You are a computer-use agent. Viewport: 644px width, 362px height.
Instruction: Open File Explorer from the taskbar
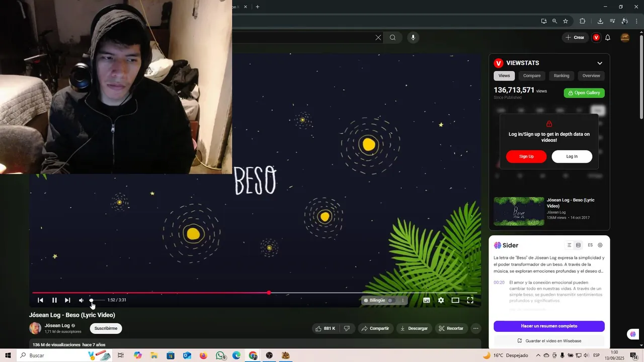(x=154, y=355)
